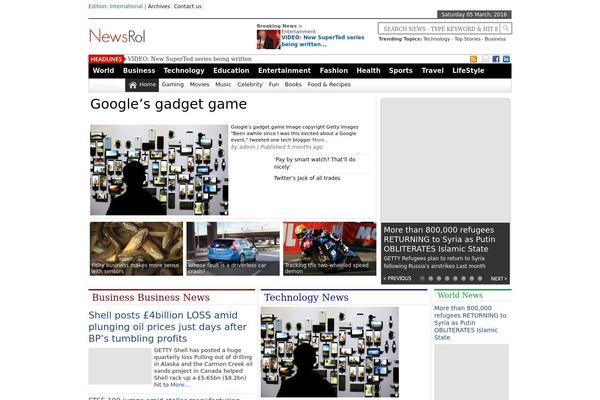The image size is (600, 400).
Task: Open the Business Business News section heading
Action: click(151, 297)
